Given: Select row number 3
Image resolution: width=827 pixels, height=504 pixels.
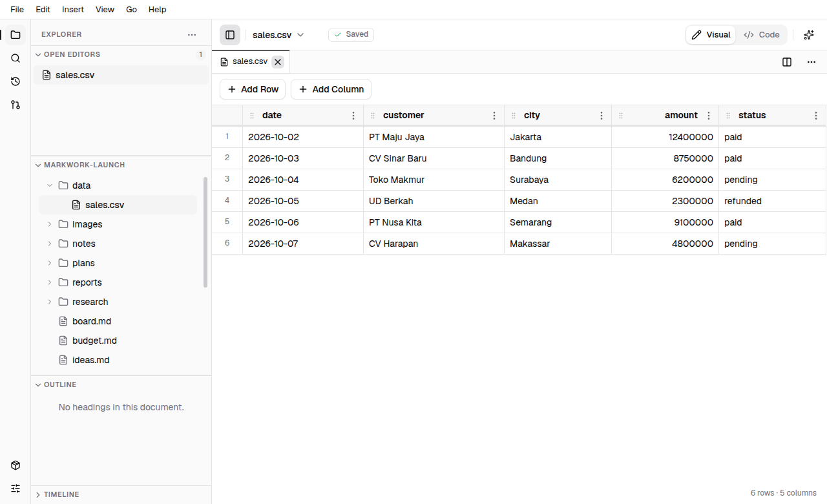Looking at the screenshot, I should pos(227,180).
